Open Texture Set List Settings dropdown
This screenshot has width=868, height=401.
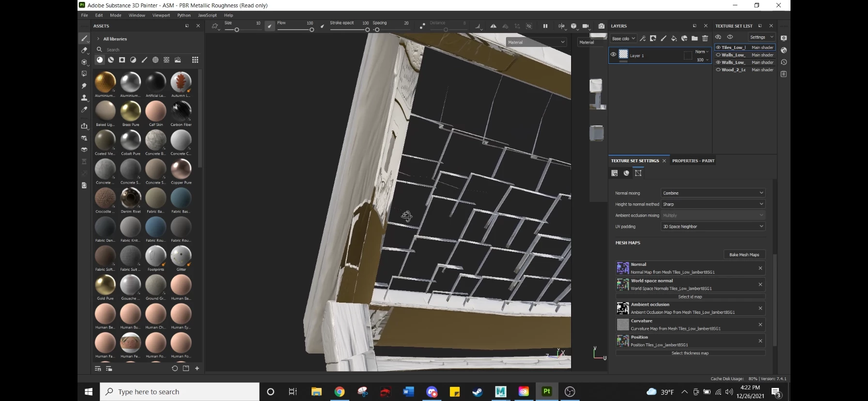pyautogui.click(x=761, y=37)
